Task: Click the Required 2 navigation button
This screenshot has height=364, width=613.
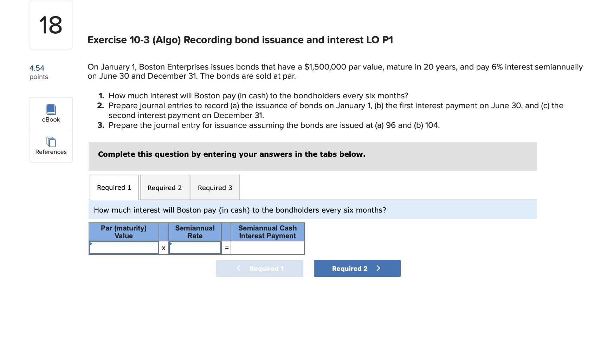Action: click(357, 268)
